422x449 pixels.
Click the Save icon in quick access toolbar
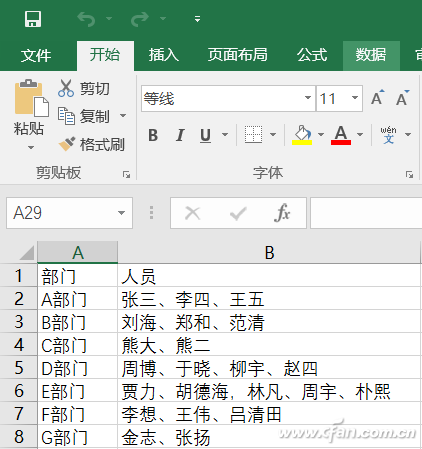click(x=33, y=19)
